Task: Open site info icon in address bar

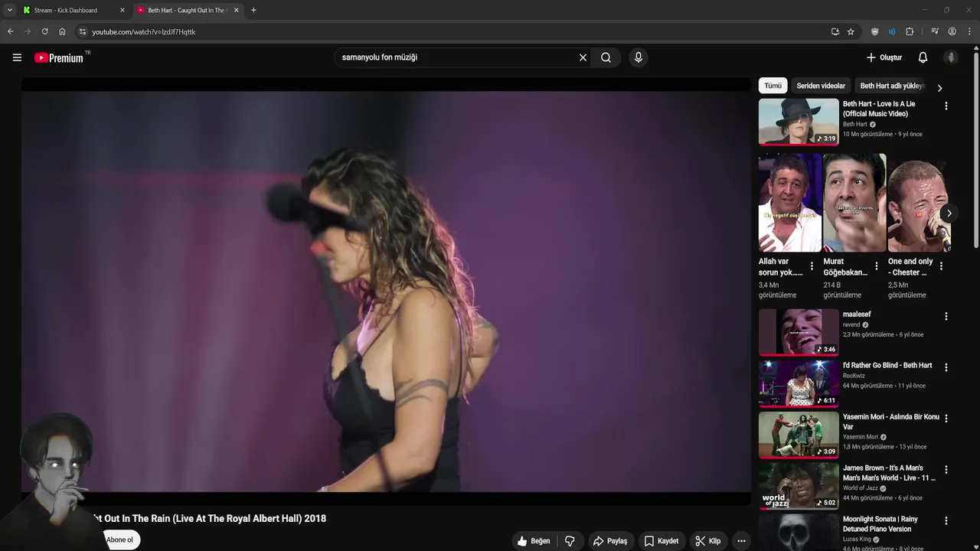Action: point(83,31)
